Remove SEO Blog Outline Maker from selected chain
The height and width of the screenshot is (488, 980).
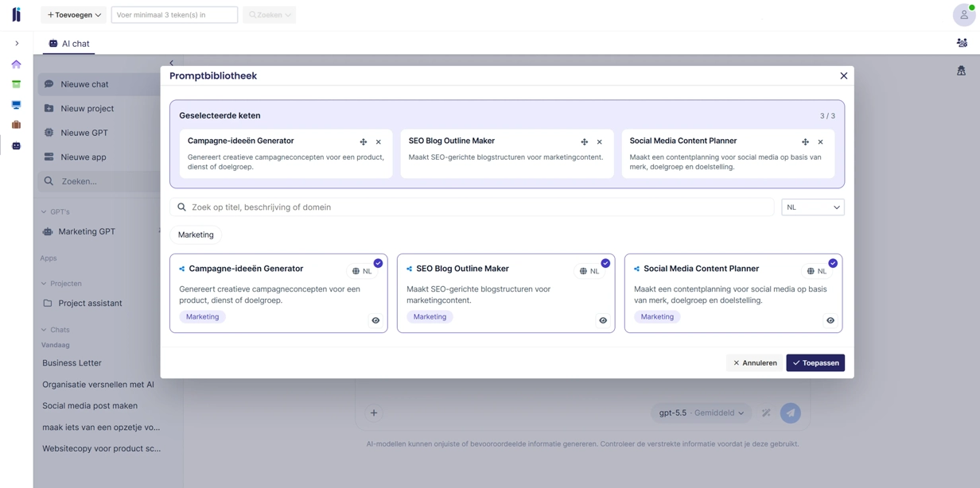600,142
